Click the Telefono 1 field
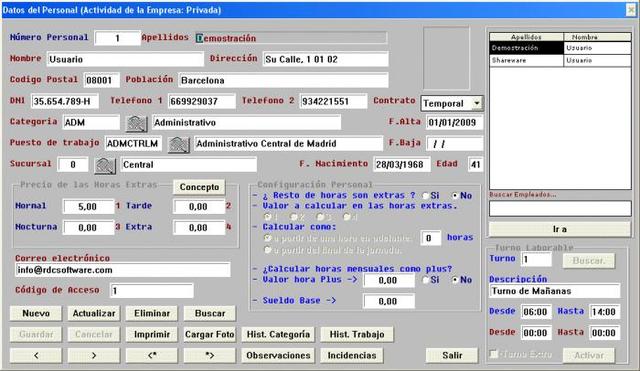Image resolution: width=640 pixels, height=371 pixels. point(202,102)
